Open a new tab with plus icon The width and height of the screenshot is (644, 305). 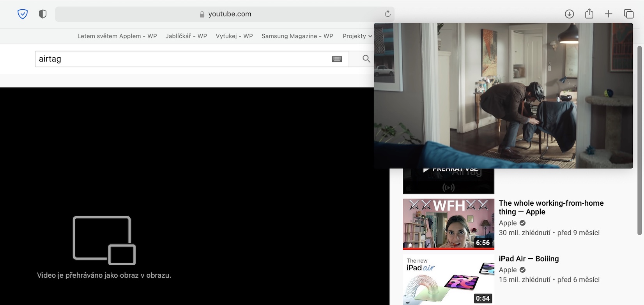(609, 14)
